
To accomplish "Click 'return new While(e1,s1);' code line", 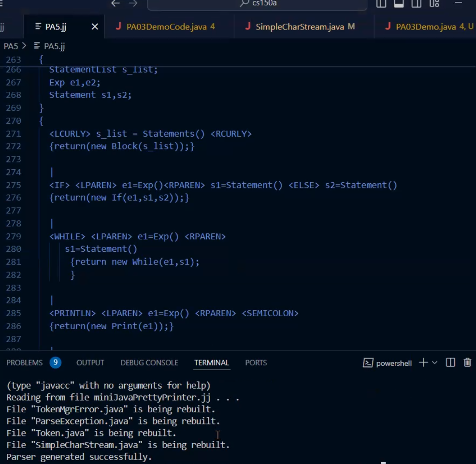I will [135, 262].
